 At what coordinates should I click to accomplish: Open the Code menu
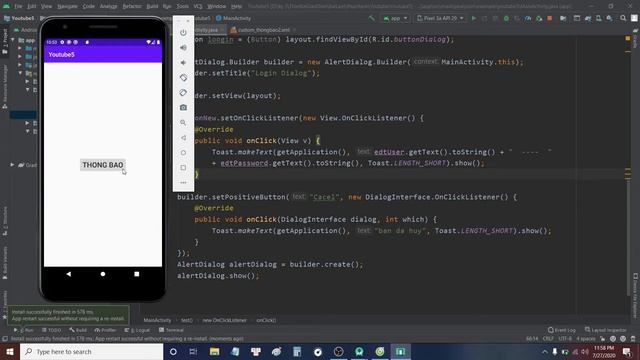click(x=89, y=7)
